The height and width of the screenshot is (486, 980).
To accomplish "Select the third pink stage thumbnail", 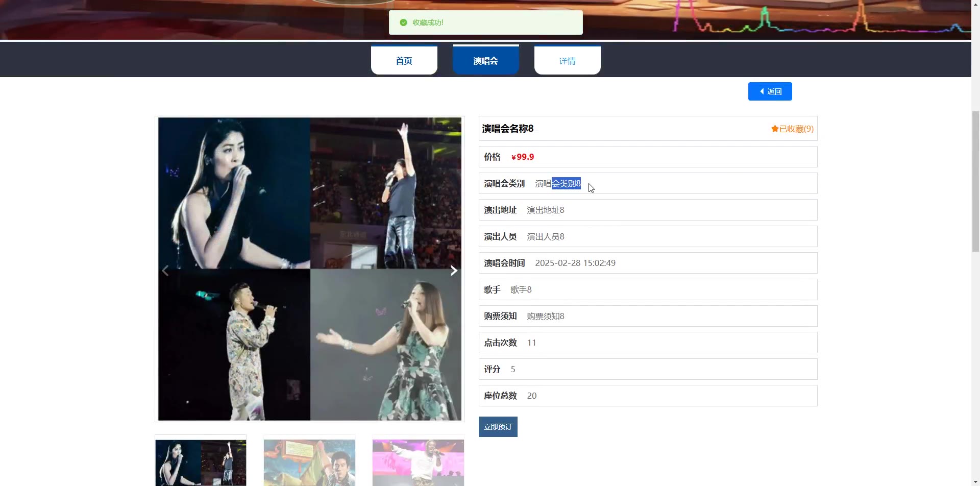I will pos(418,462).
